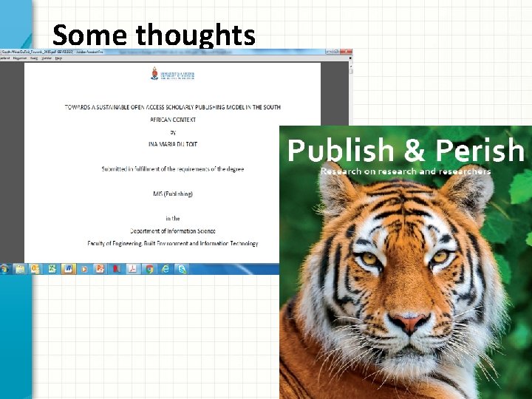Click the Acrobat vertical scrollbar thumb
Image resolution: width=532 pixels, height=399 pixels.
pos(351,71)
